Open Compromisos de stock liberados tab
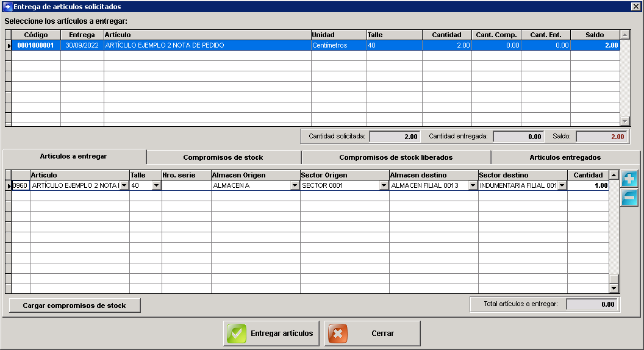 point(396,157)
